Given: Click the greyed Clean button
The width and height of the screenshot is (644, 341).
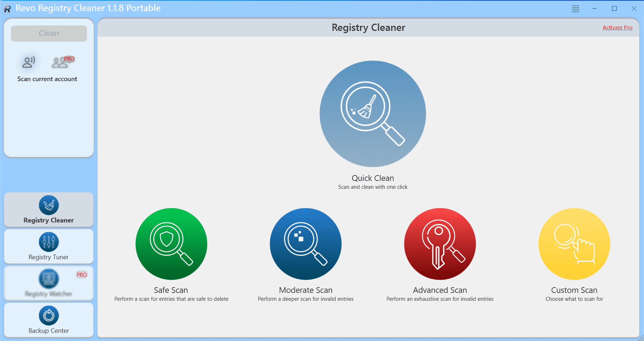Looking at the screenshot, I should (x=49, y=33).
